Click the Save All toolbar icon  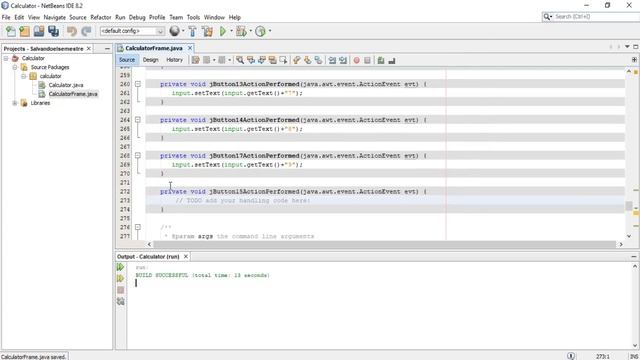point(53,31)
